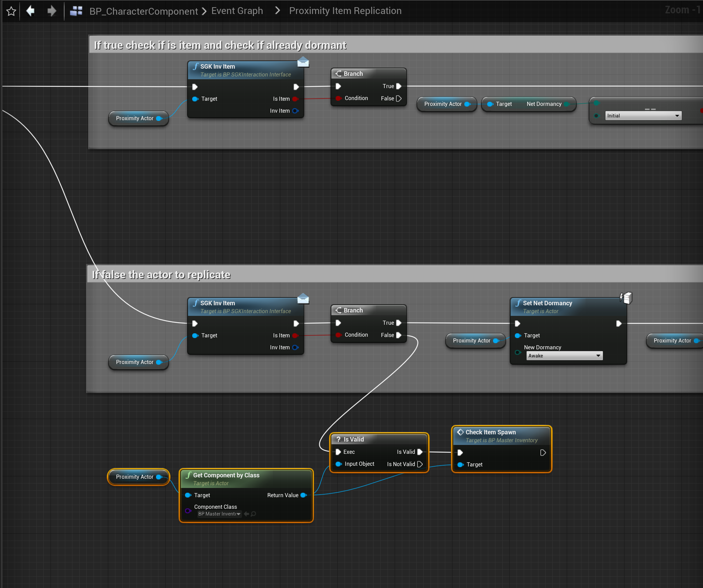Go back with the left arrow
The height and width of the screenshot is (588, 703).
(31, 11)
